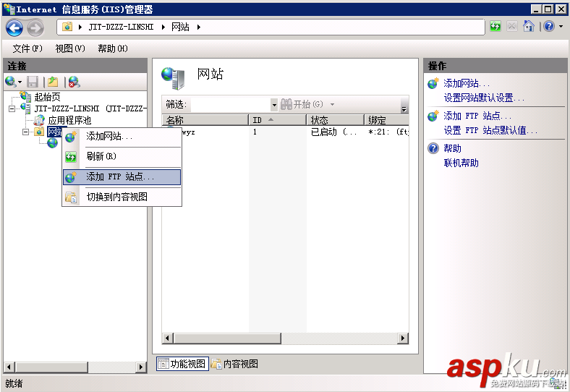
Task: Click add FTP site globe icon in Actions pane
Action: (433, 116)
